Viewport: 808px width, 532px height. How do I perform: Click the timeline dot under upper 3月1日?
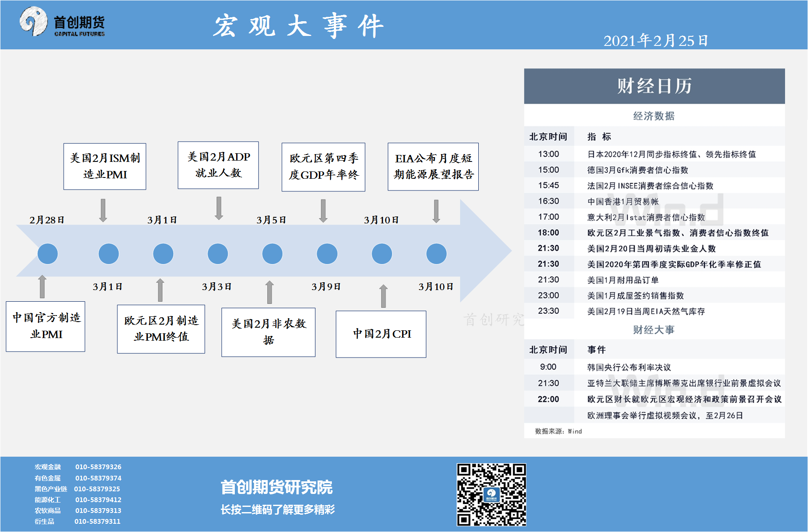click(163, 254)
